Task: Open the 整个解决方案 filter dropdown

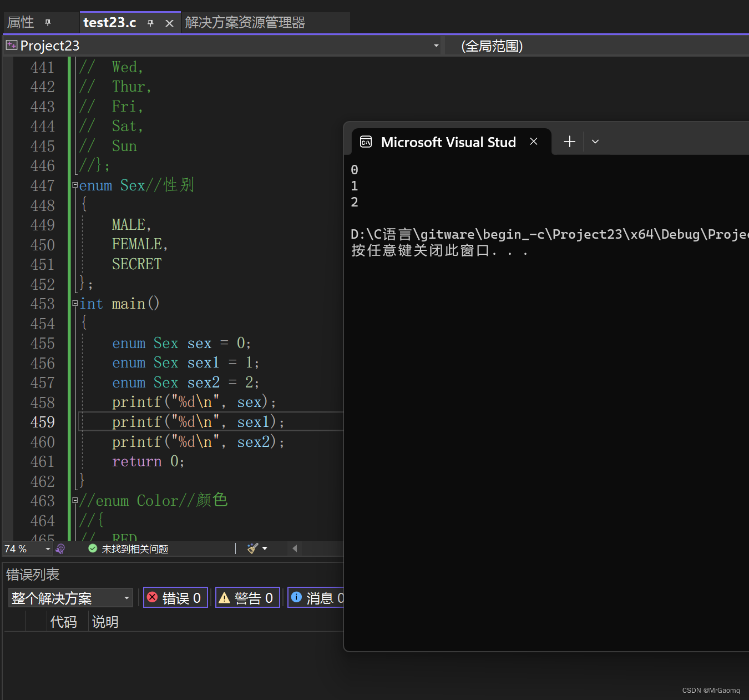Action: (70, 598)
